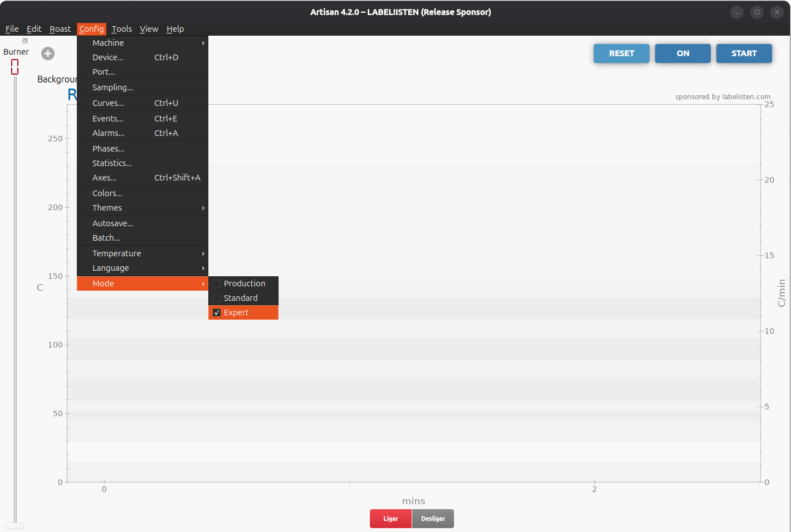Open the File menu

click(x=12, y=29)
